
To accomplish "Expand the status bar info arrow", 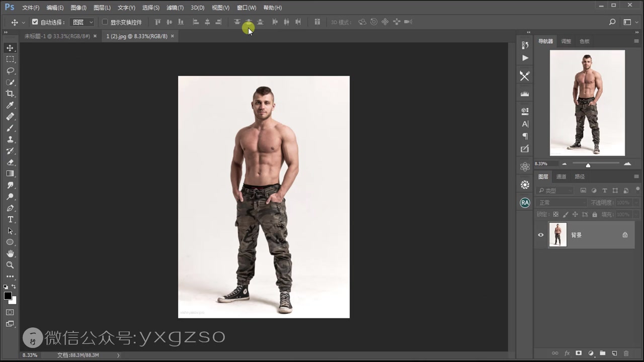I will (118, 355).
